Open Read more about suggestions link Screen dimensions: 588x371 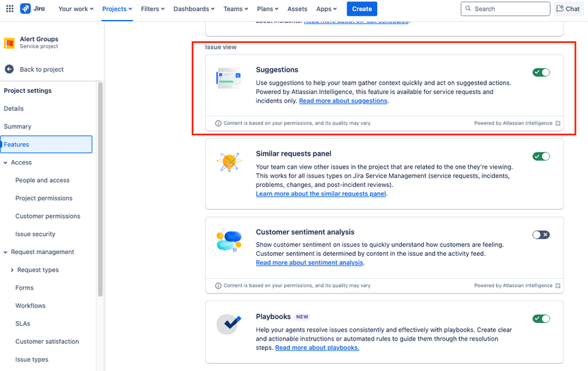point(343,101)
